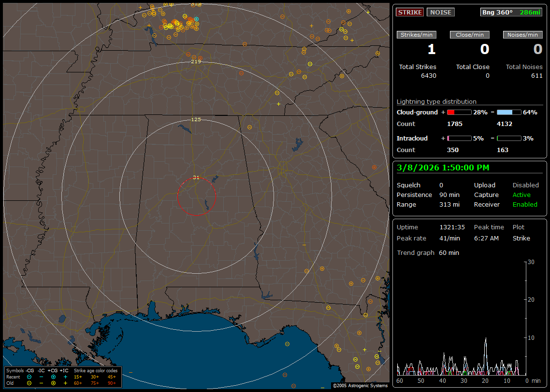Image resolution: width=550 pixels, height=392 pixels.
Task: Click the cyan recent +IC plus symbol in legend
Action: [x=65, y=377]
